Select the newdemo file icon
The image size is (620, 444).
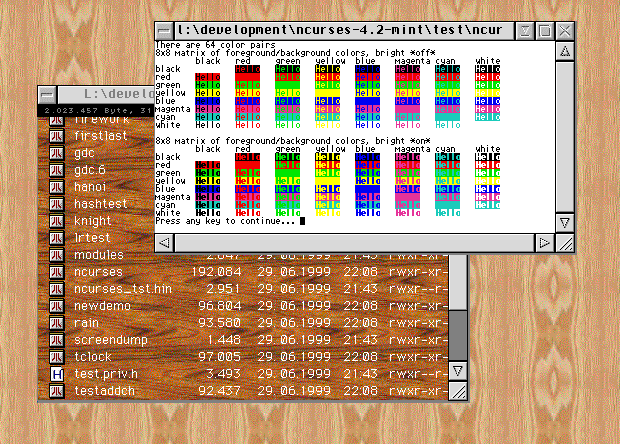click(57, 306)
